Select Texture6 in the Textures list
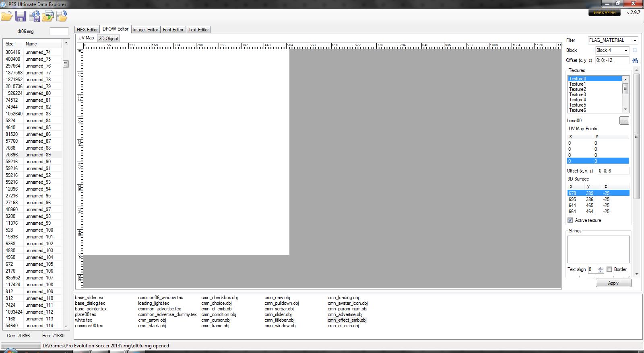644x353 pixels. pos(595,110)
